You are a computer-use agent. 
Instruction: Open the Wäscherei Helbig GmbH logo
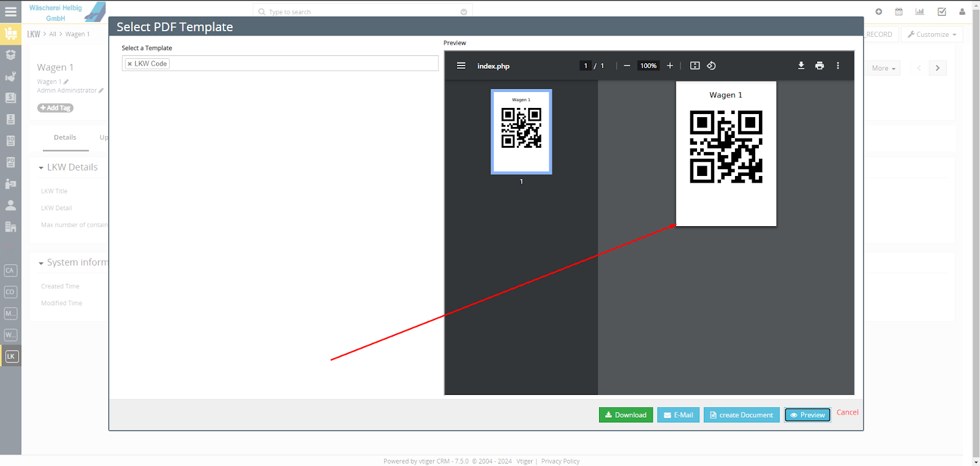tap(66, 12)
